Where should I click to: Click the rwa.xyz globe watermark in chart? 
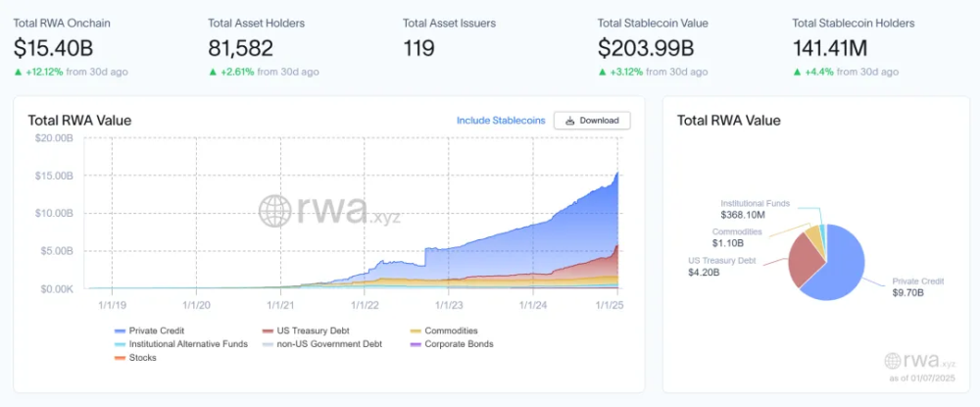(274, 211)
